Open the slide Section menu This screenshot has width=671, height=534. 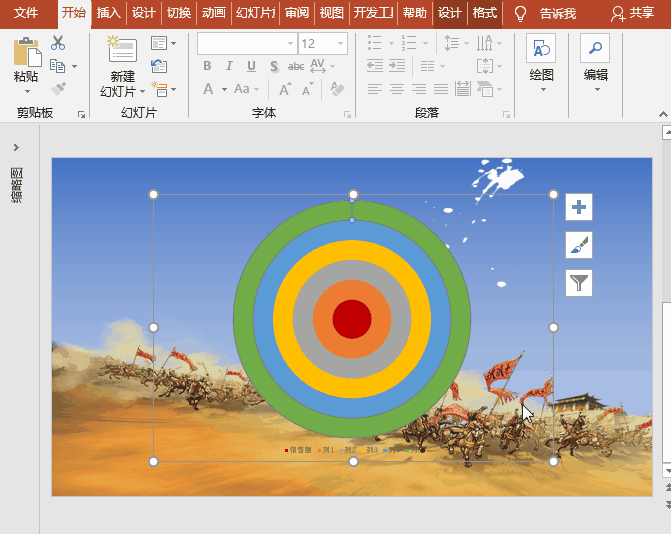click(163, 89)
